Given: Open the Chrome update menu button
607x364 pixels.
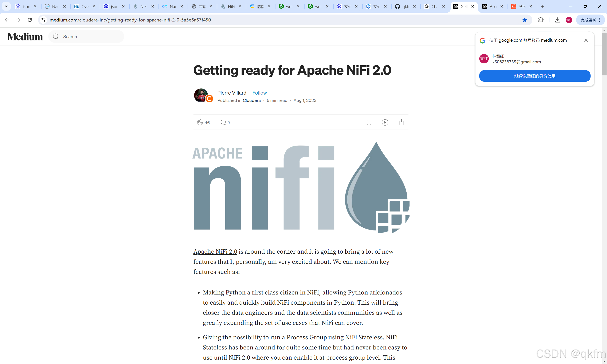Looking at the screenshot, I should pos(591,20).
